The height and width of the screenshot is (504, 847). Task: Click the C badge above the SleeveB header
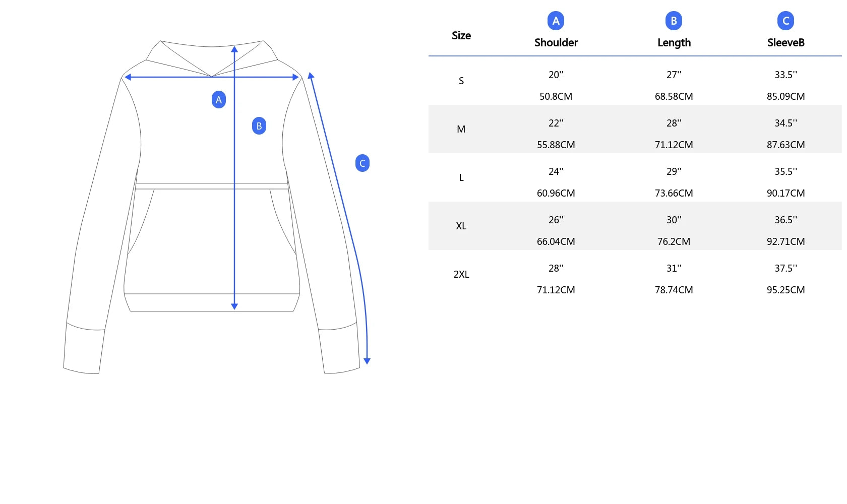tap(785, 21)
